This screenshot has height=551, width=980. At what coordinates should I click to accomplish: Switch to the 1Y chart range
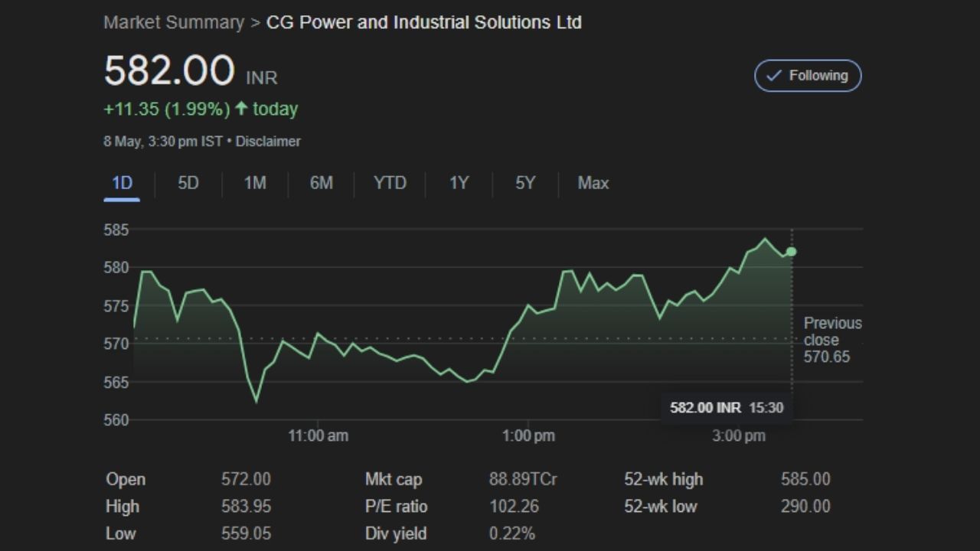click(x=459, y=183)
